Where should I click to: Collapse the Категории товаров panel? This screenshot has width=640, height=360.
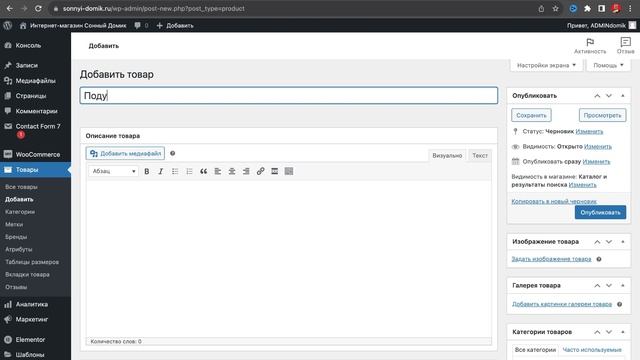[623, 332]
